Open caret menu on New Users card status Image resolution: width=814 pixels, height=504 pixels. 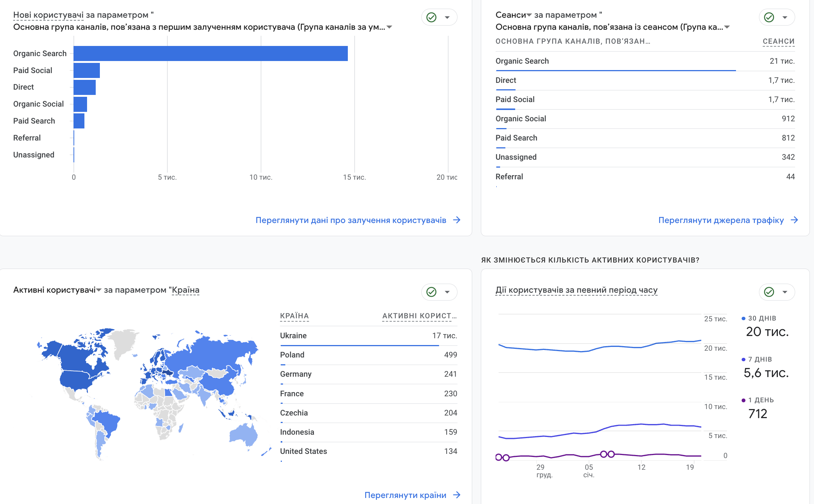click(x=447, y=17)
